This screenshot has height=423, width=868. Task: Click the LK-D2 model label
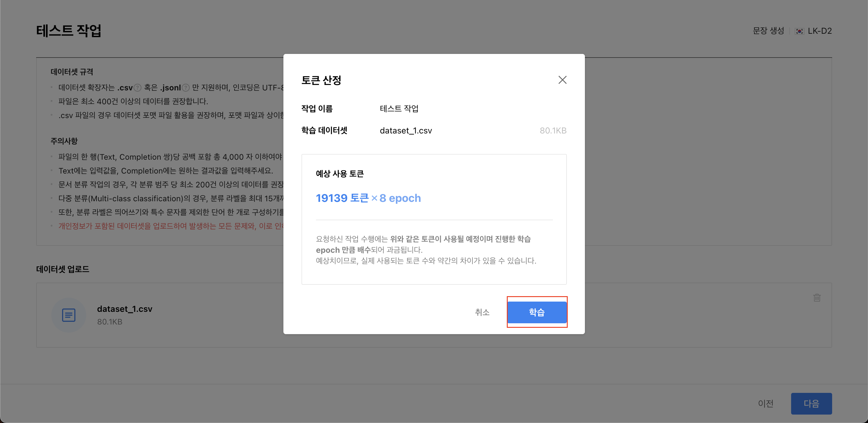[819, 31]
